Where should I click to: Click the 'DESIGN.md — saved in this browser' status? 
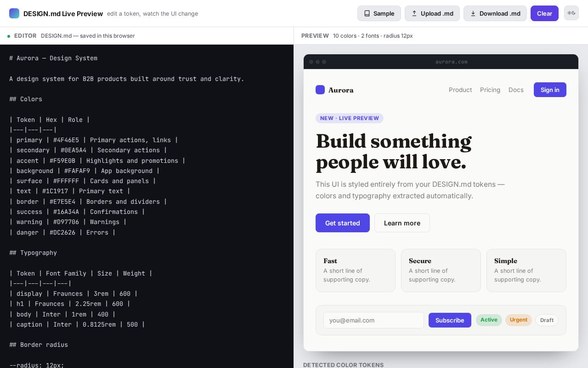pos(88,36)
